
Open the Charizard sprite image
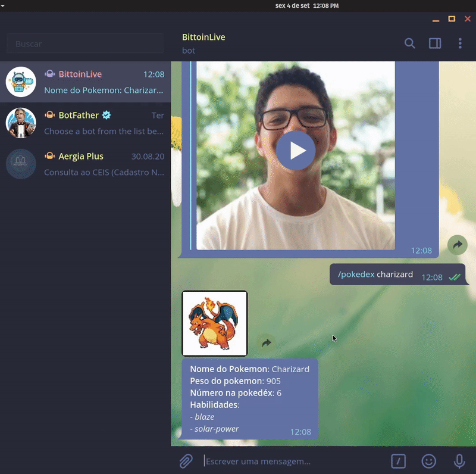coord(214,323)
